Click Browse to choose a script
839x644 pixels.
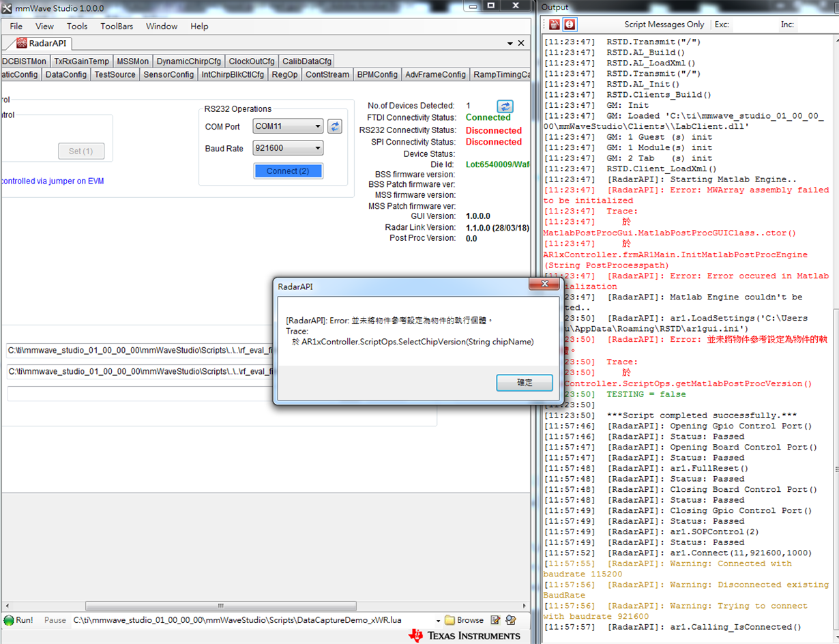point(464,620)
